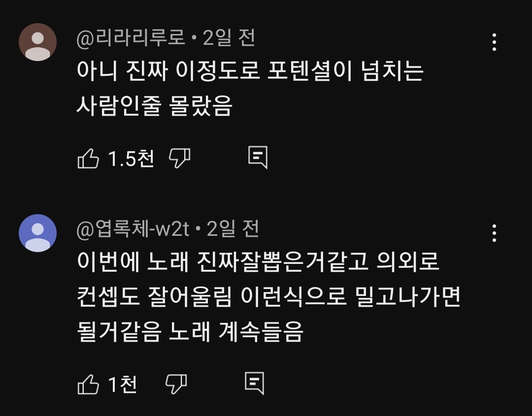
Task: Open the reply icon under @엽록체-w2t's comment
Action: tap(255, 383)
